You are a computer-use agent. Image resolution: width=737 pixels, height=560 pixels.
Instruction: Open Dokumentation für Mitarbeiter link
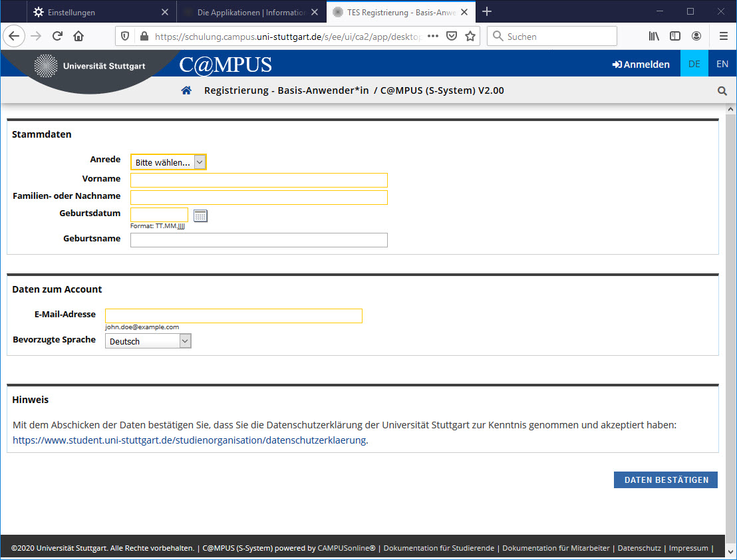tap(556, 548)
